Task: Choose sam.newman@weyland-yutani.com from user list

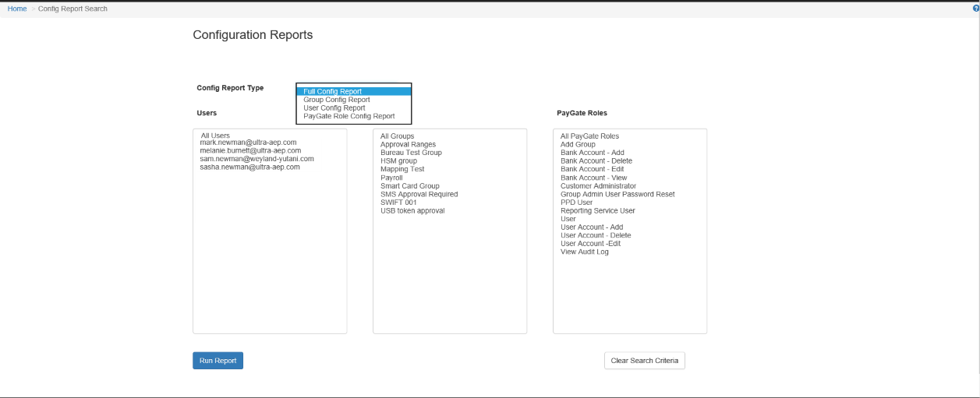Action: 256,159
